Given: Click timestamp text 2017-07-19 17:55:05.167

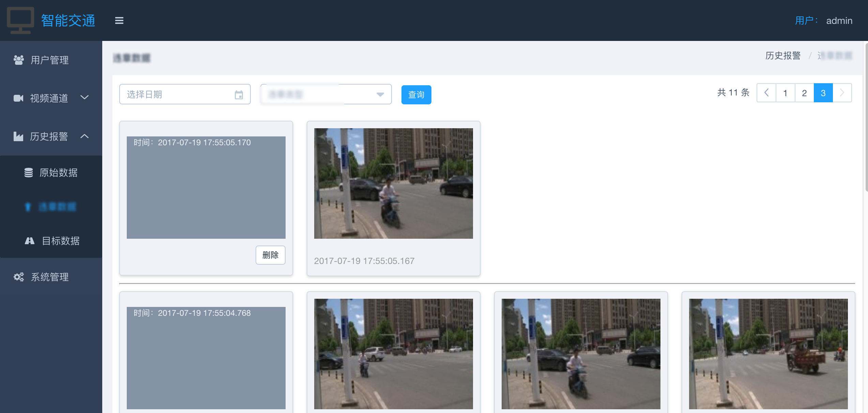Looking at the screenshot, I should 364,261.
